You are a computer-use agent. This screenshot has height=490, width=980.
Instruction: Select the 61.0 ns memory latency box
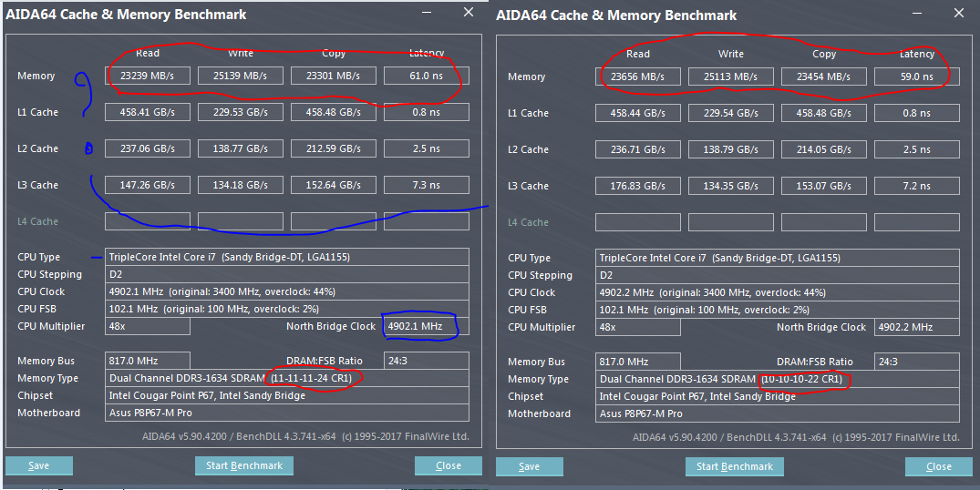[426, 76]
